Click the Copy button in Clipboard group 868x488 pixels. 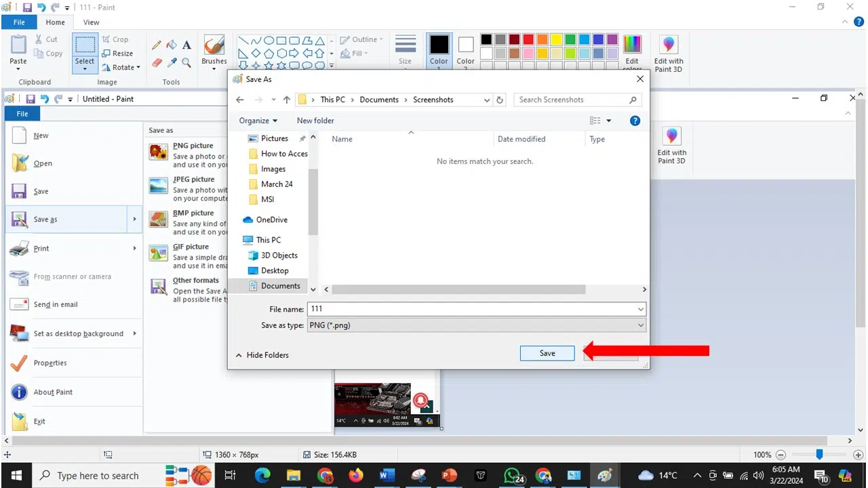click(47, 54)
